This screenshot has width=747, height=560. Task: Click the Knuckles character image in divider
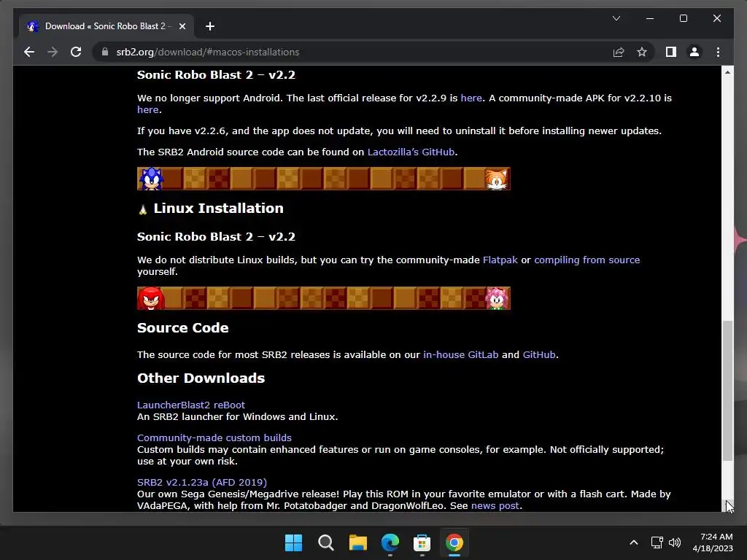pos(150,298)
